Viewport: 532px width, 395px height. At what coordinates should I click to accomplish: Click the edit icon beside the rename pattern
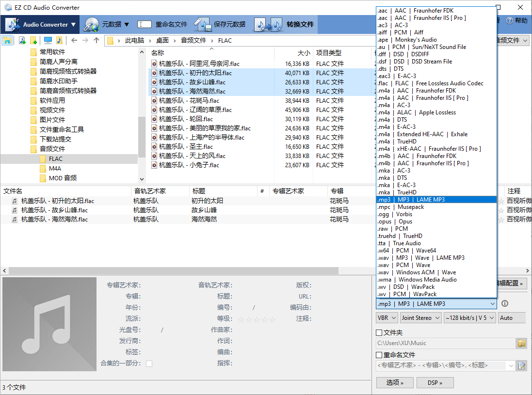pyautogui.click(x=522, y=365)
